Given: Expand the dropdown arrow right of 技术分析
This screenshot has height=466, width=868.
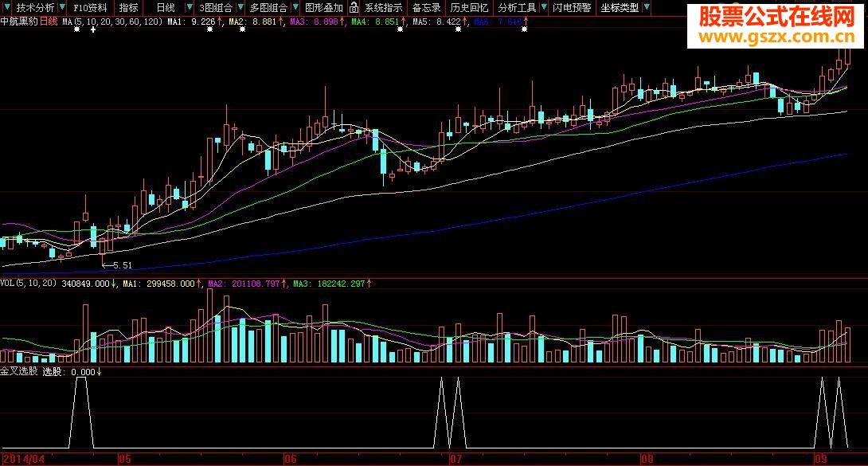Looking at the screenshot, I should [62, 7].
